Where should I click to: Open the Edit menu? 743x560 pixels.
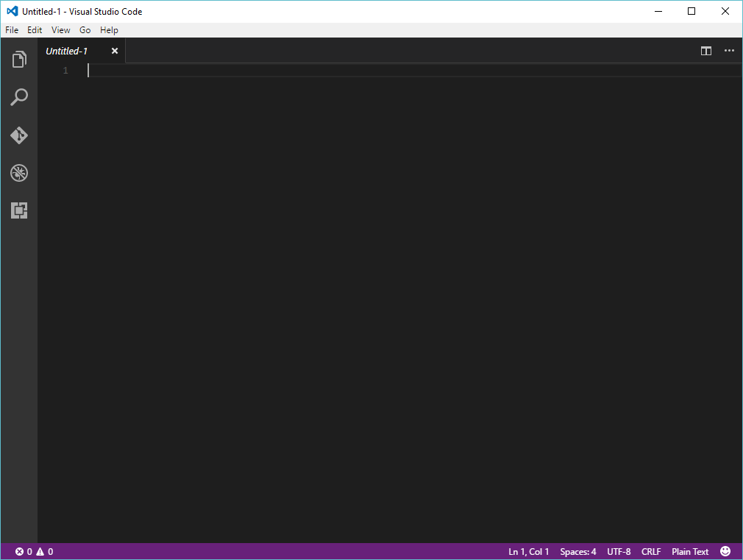(35, 30)
